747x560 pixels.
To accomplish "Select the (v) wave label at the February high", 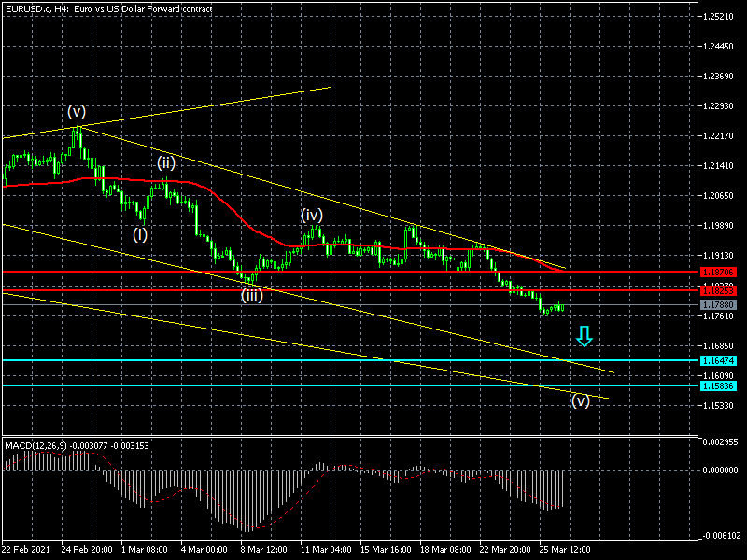I will (77, 112).
